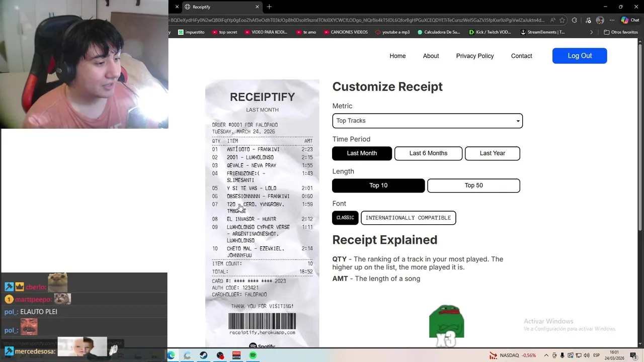Bookmark this page with the star icon
Viewport: 644px width, 362px height.
click(x=562, y=20)
